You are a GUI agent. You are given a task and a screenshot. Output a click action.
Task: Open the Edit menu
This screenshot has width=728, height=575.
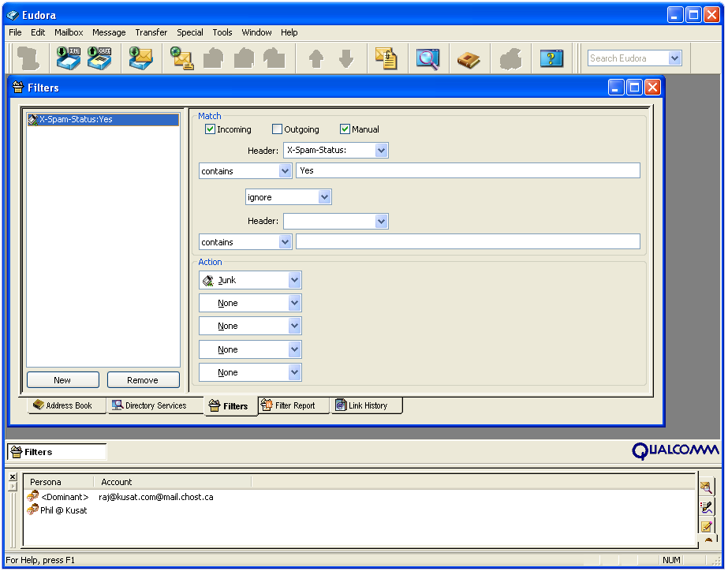coord(38,32)
